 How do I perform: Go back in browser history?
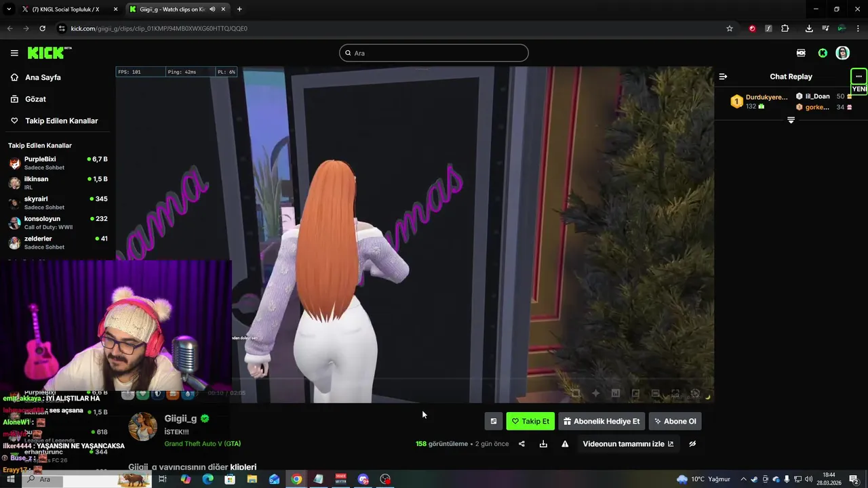tap(9, 28)
